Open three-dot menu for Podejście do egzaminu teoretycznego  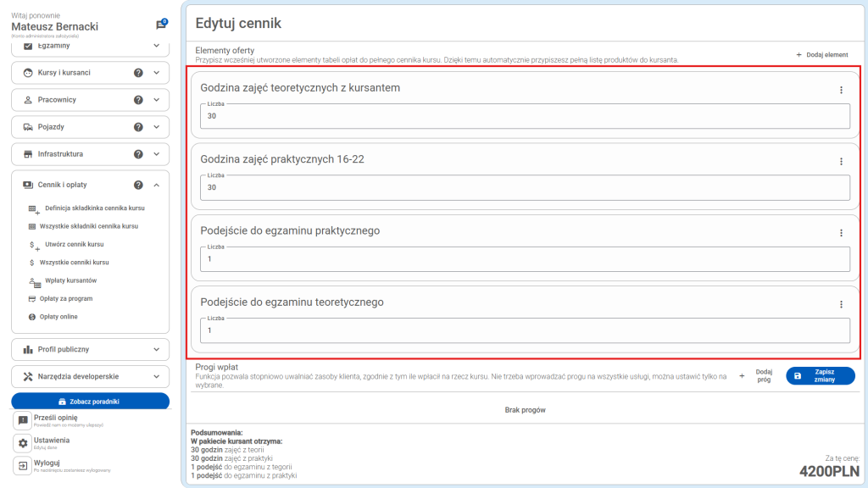point(841,304)
